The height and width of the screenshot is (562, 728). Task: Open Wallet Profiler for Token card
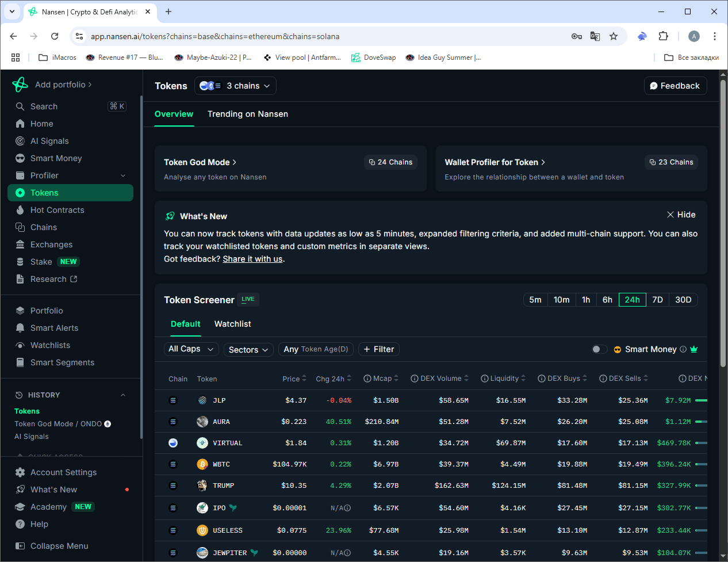[x=571, y=169]
